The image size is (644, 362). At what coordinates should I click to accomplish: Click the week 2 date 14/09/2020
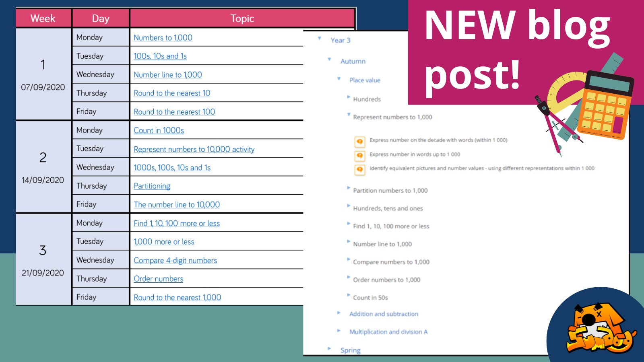click(x=43, y=180)
